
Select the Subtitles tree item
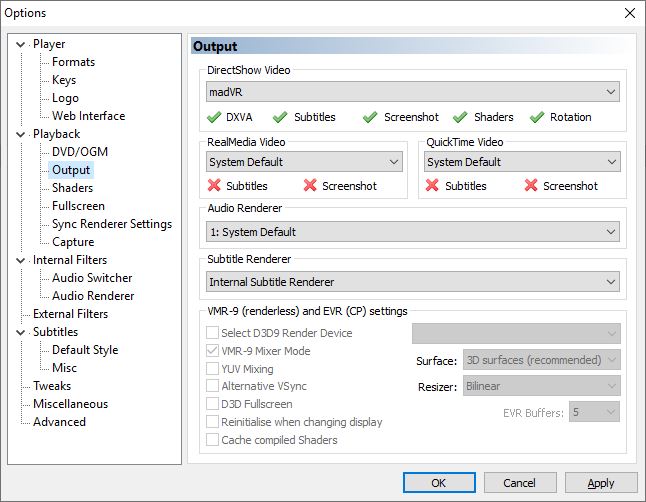coord(55,332)
